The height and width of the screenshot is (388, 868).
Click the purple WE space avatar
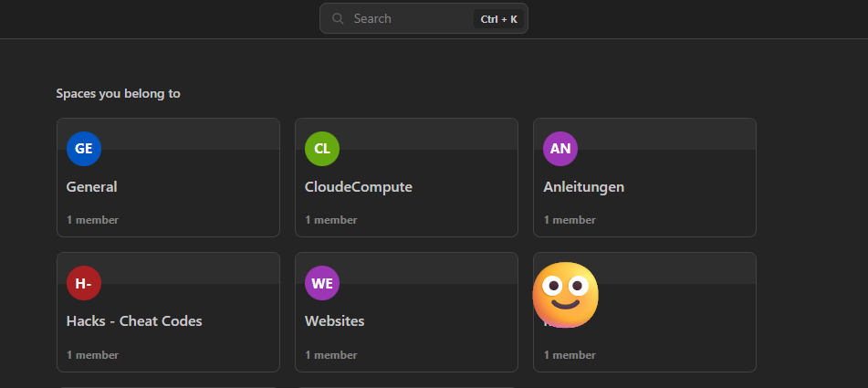click(x=322, y=283)
